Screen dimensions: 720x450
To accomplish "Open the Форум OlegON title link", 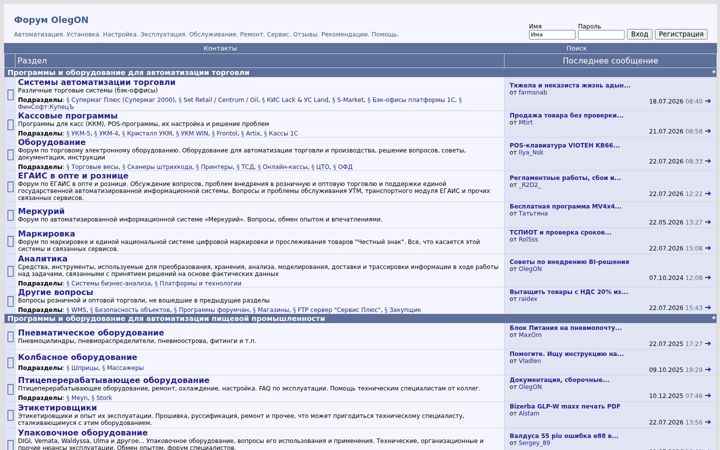I will pos(51,20).
